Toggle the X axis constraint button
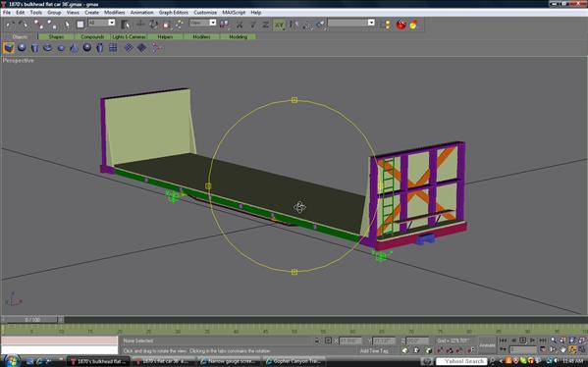 coord(240,25)
